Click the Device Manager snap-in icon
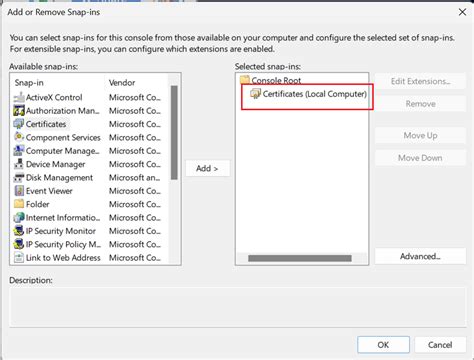Viewport: 474px width, 360px height. [19, 164]
